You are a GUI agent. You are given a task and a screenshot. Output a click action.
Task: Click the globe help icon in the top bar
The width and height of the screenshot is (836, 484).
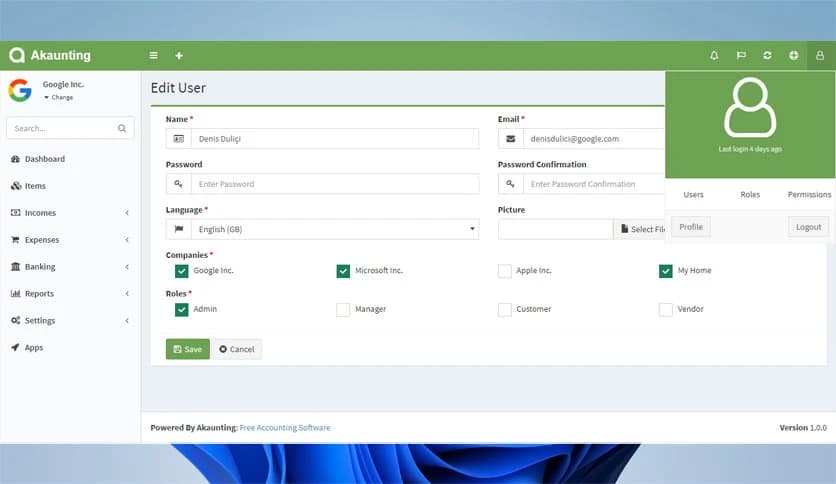793,55
